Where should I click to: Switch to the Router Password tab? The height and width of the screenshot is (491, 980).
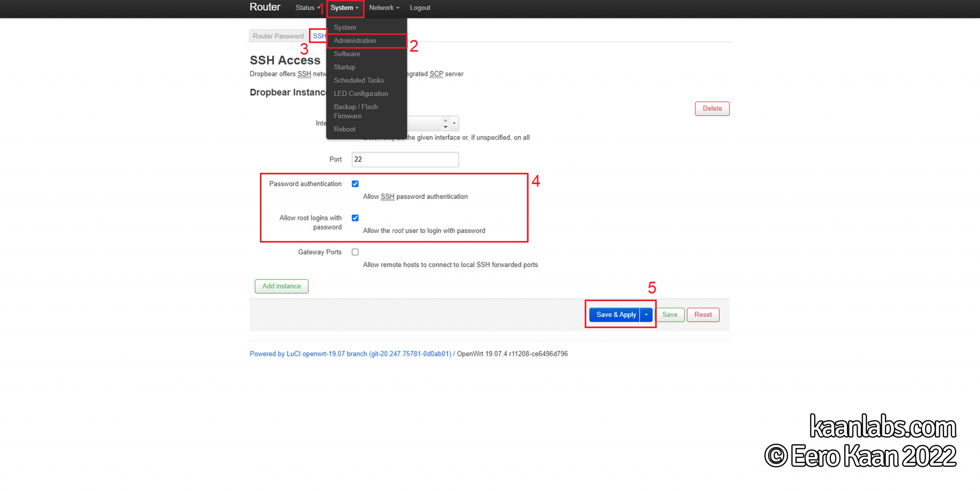click(278, 36)
